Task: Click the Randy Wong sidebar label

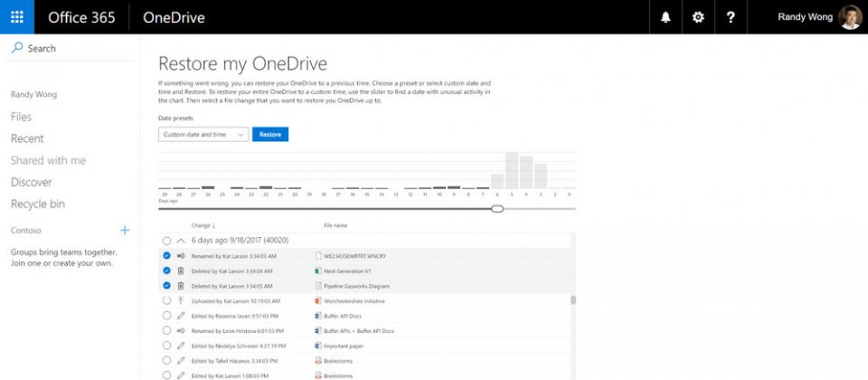Action: [x=33, y=95]
